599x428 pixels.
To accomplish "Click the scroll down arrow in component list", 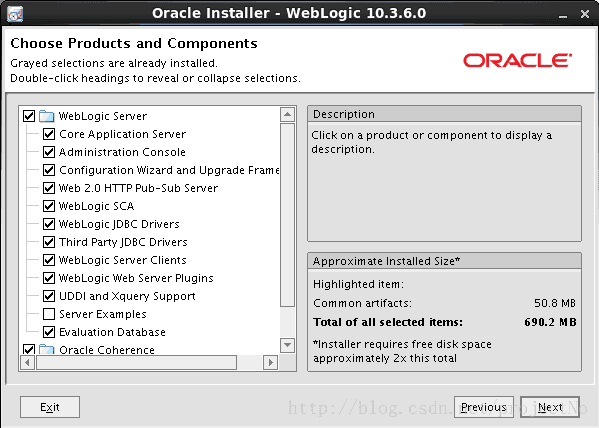I will pyautogui.click(x=287, y=345).
